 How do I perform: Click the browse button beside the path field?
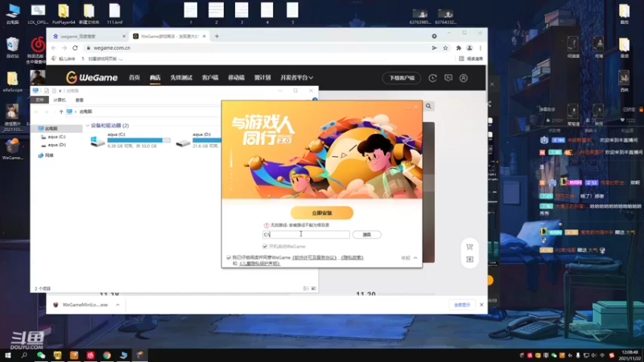click(367, 234)
